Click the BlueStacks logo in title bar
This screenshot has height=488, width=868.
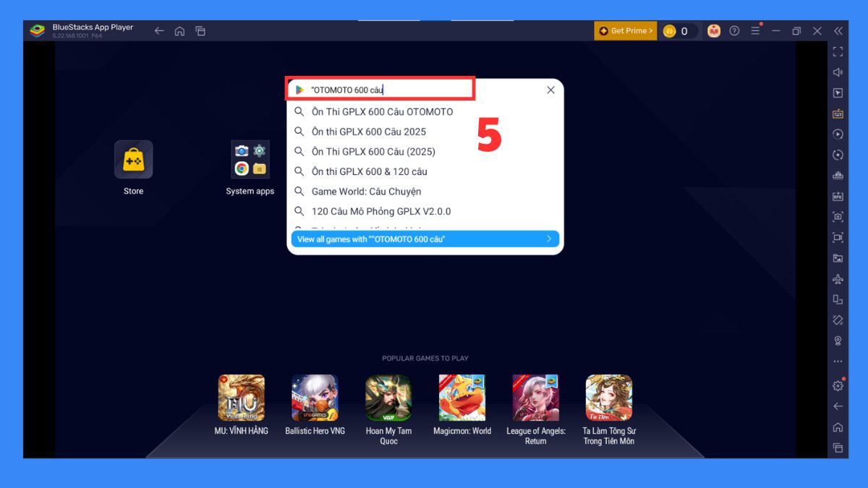pos(37,30)
